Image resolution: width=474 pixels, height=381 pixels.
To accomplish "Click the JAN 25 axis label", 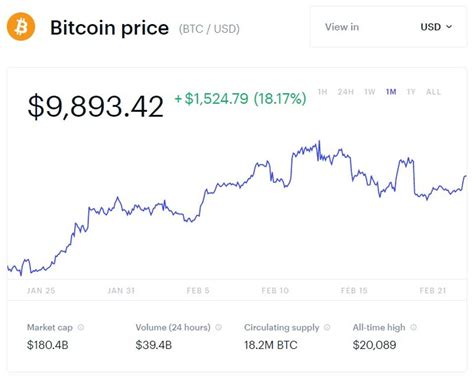I will point(41,291).
